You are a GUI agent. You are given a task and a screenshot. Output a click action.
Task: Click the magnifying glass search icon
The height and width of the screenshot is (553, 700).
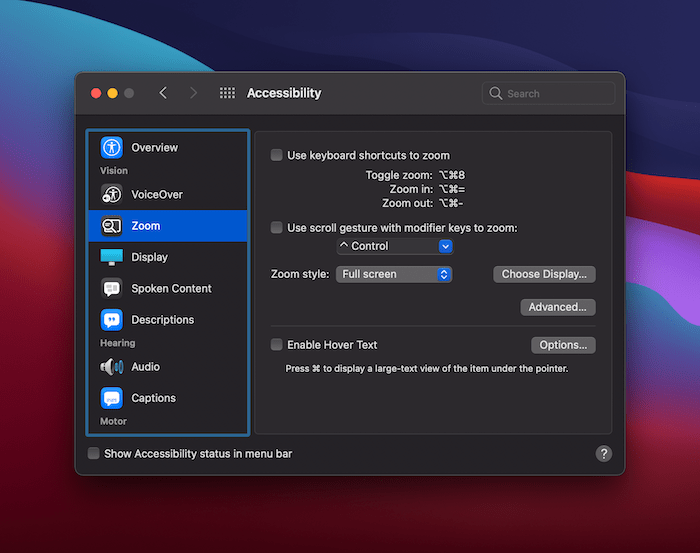[x=495, y=93]
